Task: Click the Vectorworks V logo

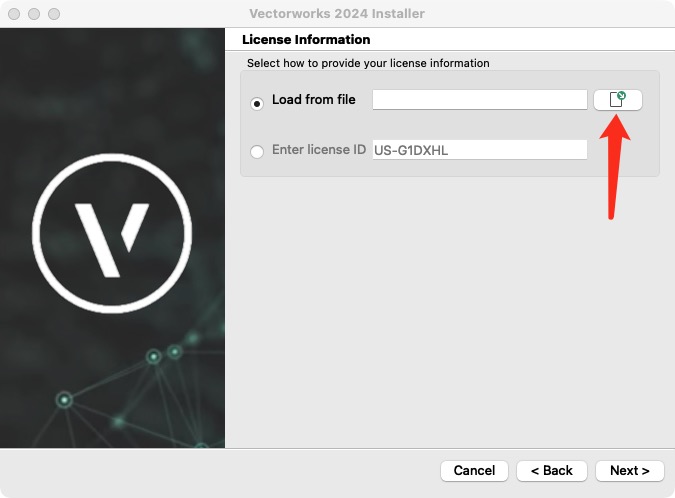Action: tap(112, 233)
